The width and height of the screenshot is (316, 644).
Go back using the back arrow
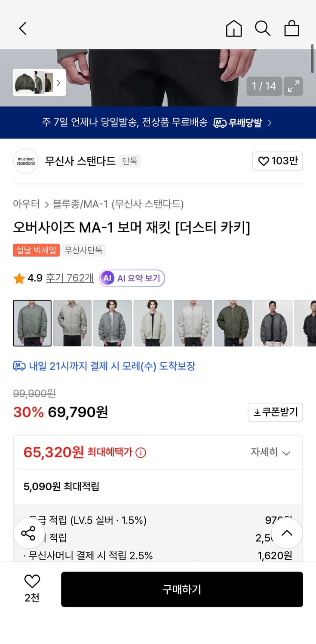pyautogui.click(x=22, y=28)
